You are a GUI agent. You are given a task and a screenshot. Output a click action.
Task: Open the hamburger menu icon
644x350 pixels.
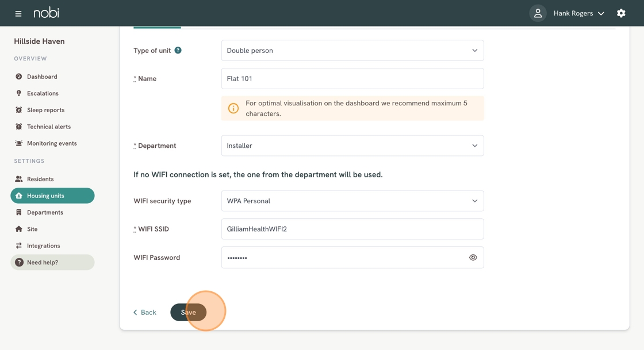pyautogui.click(x=18, y=13)
